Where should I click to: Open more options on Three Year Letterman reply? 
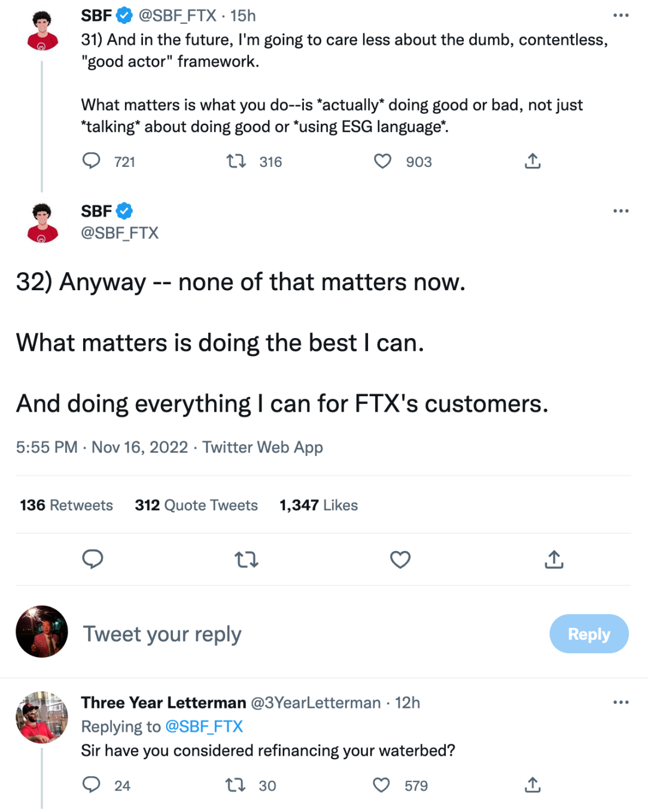click(621, 702)
